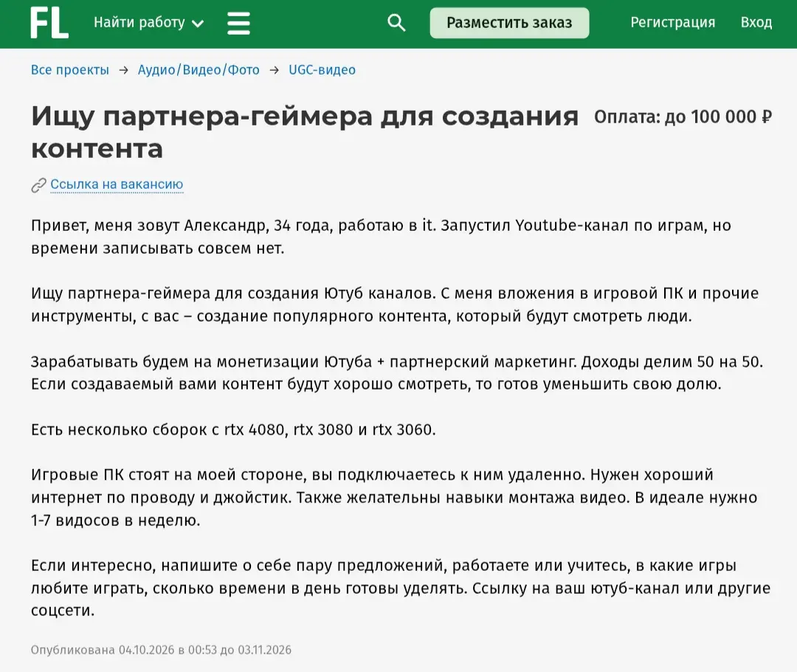The height and width of the screenshot is (672, 797).
Task: Click the Разместить заказ button
Action: [x=509, y=23]
